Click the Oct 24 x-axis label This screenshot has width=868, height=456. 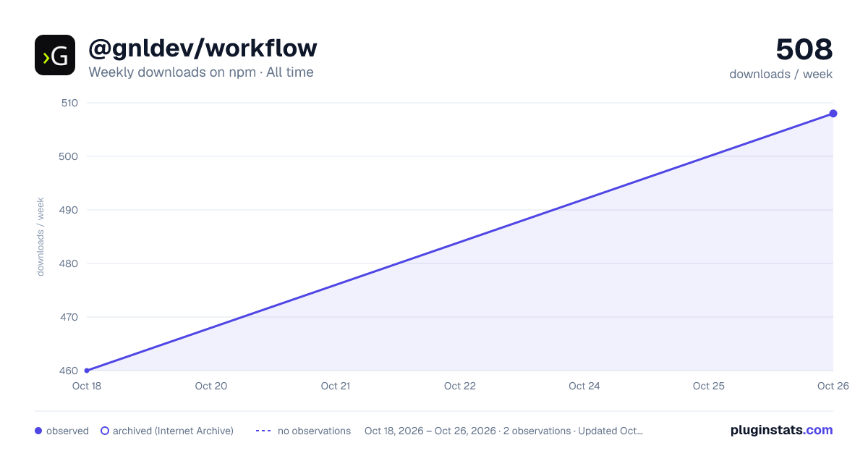[x=584, y=386]
